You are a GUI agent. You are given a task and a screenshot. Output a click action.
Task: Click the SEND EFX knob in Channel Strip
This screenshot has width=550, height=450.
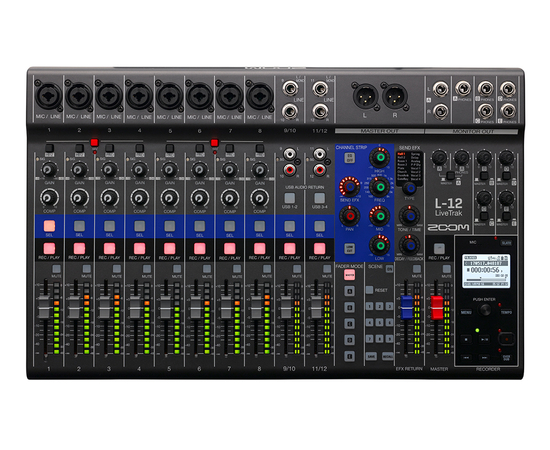[350, 187]
